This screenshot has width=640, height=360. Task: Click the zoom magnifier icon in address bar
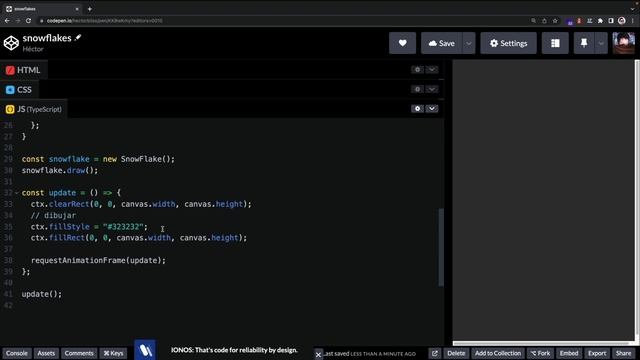point(533,20)
